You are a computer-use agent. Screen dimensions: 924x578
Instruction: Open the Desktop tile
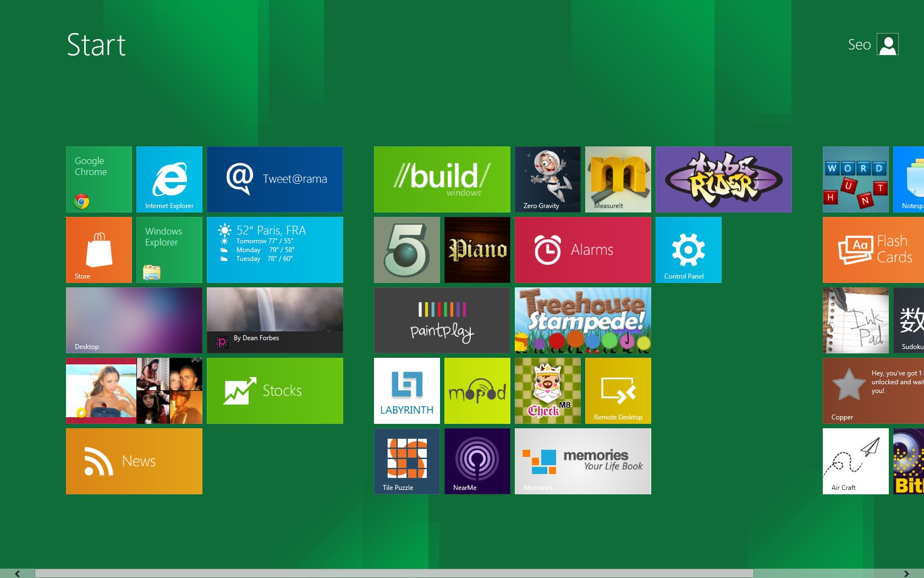point(134,320)
